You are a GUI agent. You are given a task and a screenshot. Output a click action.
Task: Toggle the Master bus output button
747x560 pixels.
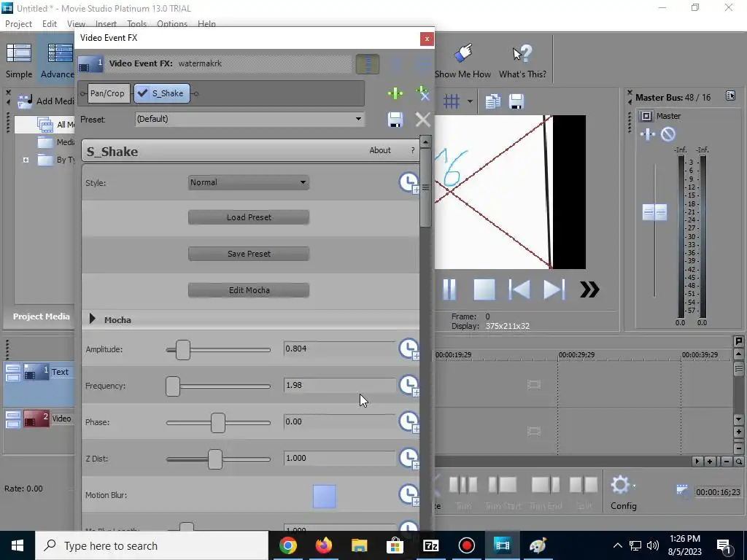[x=646, y=116]
